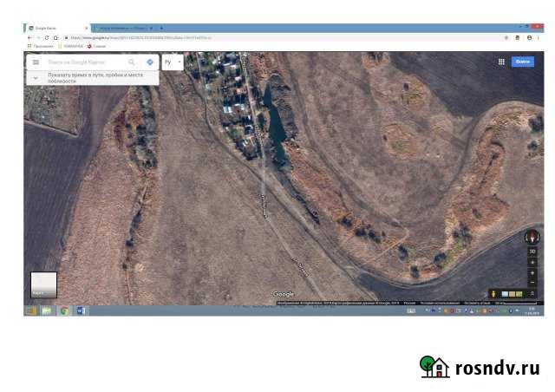The width and height of the screenshot is (555, 392).
Task: Bookmark page with the star icon
Action: tap(506, 38)
